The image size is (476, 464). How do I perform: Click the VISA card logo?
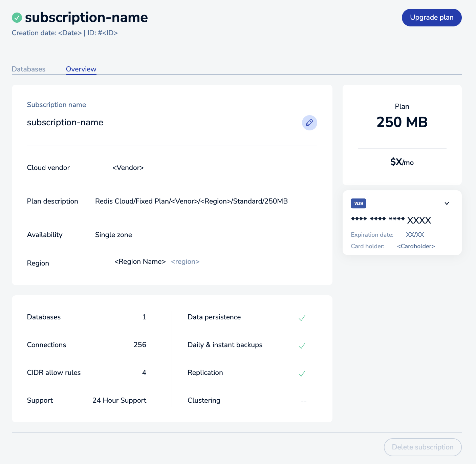pos(358,203)
